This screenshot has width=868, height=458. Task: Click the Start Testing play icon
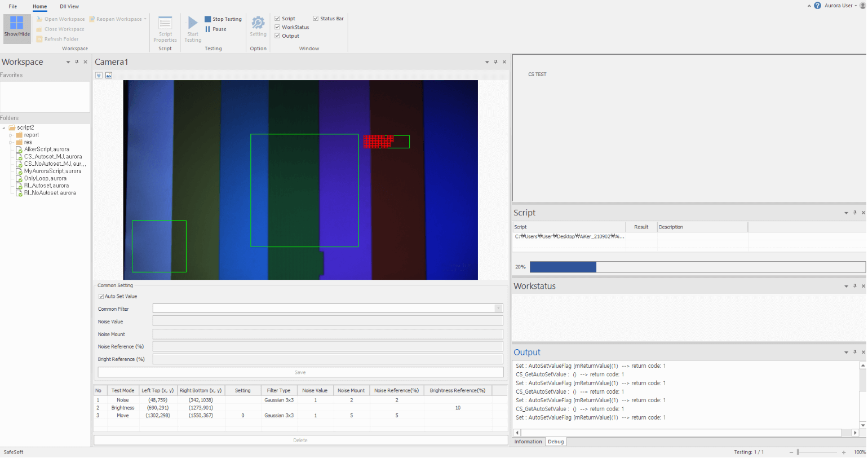(193, 23)
